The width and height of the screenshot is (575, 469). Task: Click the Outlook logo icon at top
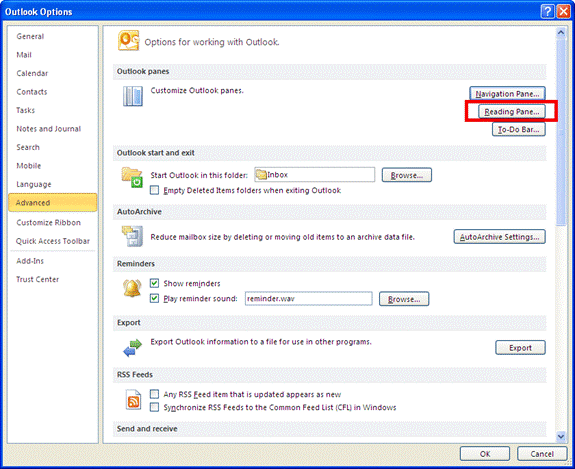coord(128,40)
